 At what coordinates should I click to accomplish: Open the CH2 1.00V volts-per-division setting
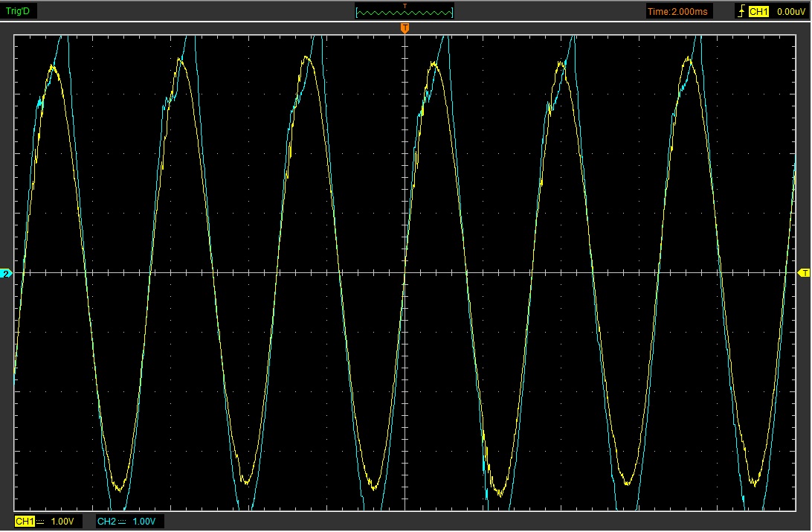point(144,522)
